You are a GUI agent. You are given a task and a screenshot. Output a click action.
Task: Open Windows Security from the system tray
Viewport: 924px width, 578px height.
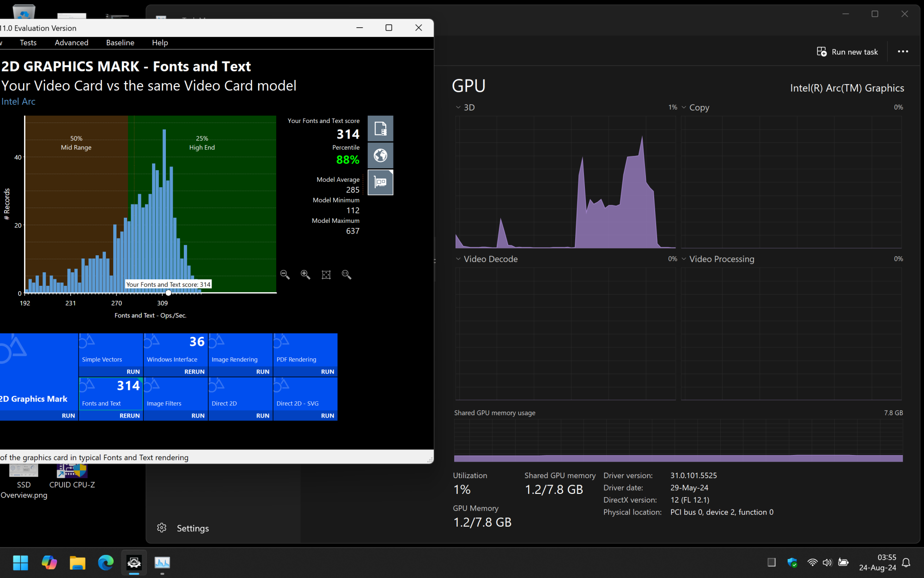pos(792,563)
